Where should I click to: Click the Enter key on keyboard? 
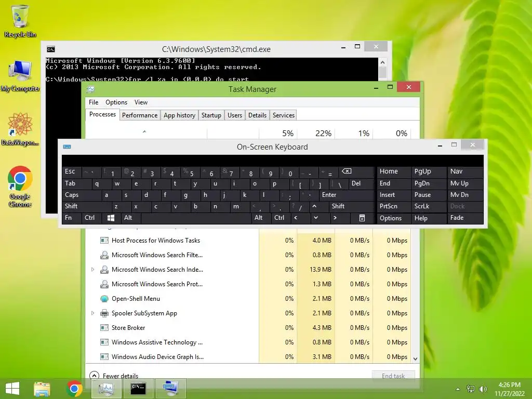point(347,195)
